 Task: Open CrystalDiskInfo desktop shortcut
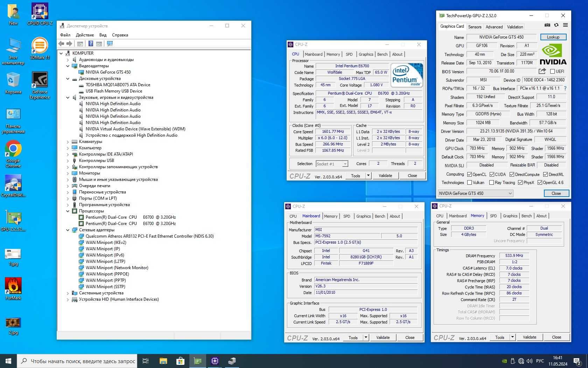(13, 186)
